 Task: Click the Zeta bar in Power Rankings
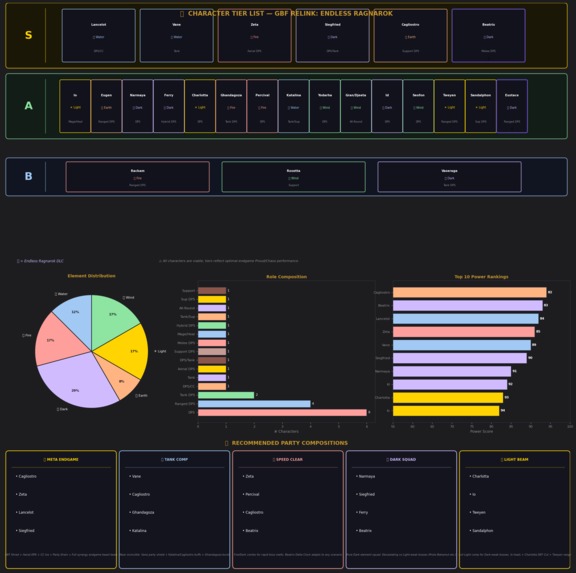(x=464, y=332)
